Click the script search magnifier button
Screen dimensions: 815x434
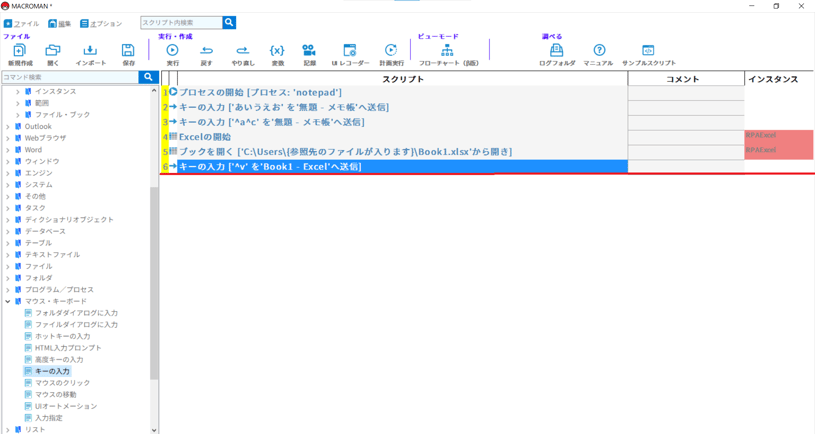click(229, 22)
